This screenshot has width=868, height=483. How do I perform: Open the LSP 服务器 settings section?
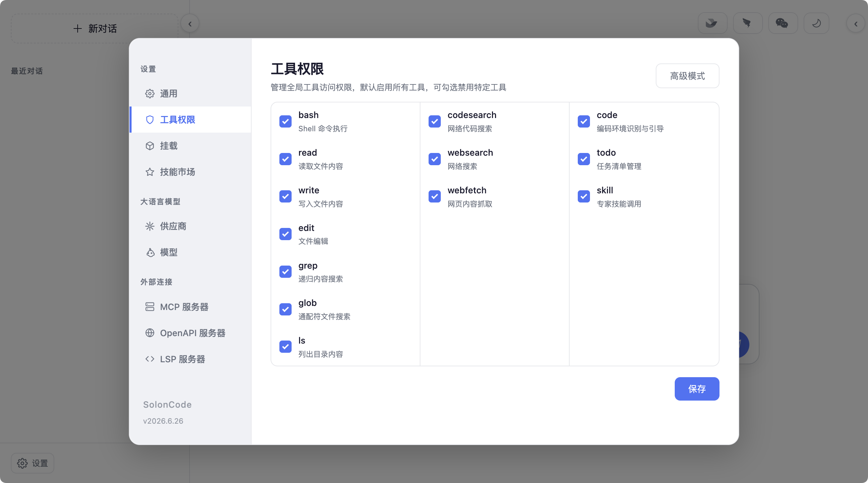coord(190,359)
